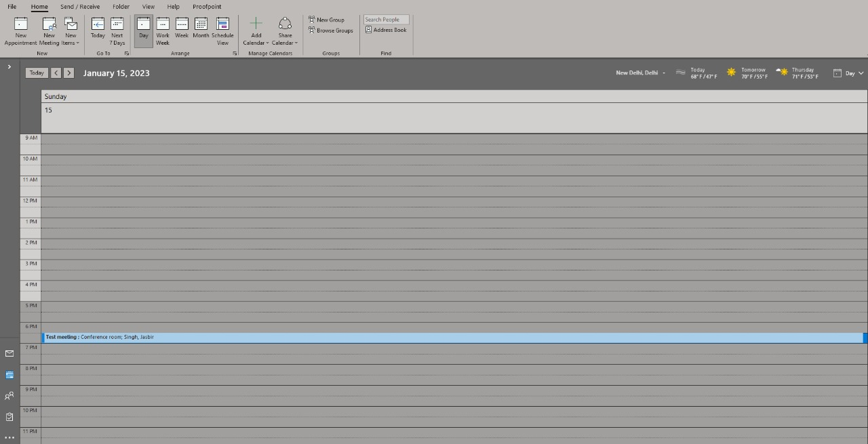Screen dimensions: 868x444
Task: Switch to Mail using the sidebar envelope icon
Action: (x=9, y=353)
